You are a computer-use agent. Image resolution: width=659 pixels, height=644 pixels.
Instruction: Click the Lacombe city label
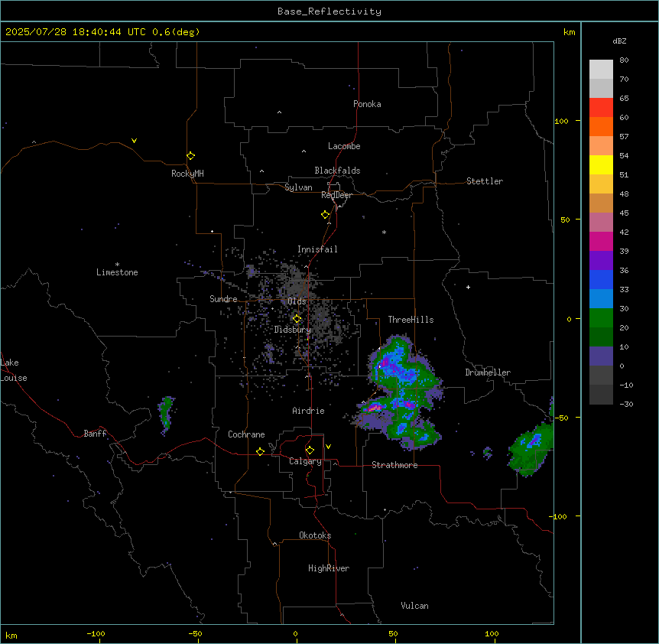[x=344, y=146]
